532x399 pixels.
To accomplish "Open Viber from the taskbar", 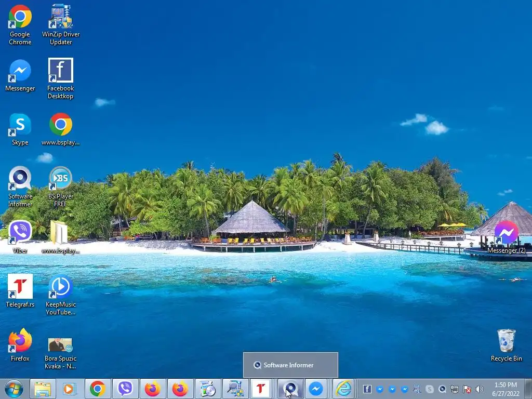I will (125, 389).
